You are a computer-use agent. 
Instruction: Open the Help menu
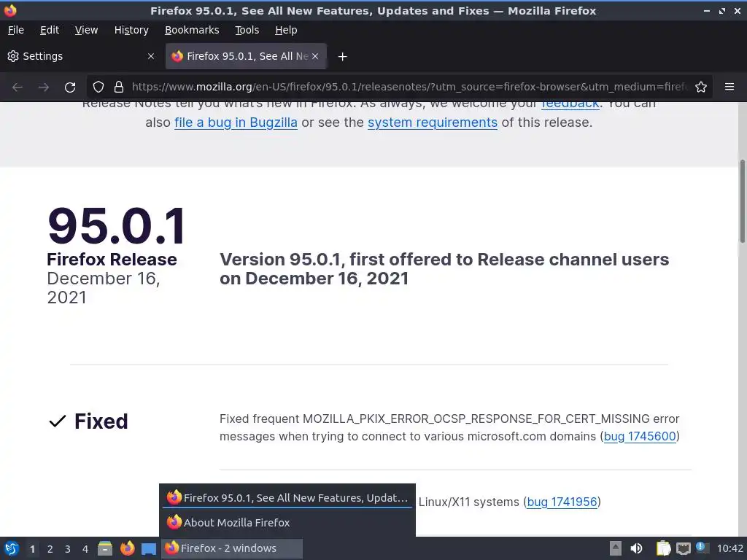point(286,30)
